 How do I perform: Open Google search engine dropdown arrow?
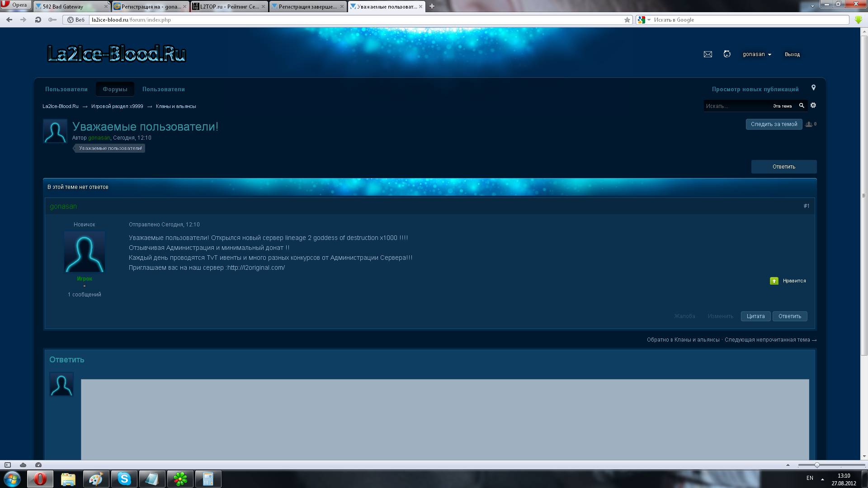649,20
